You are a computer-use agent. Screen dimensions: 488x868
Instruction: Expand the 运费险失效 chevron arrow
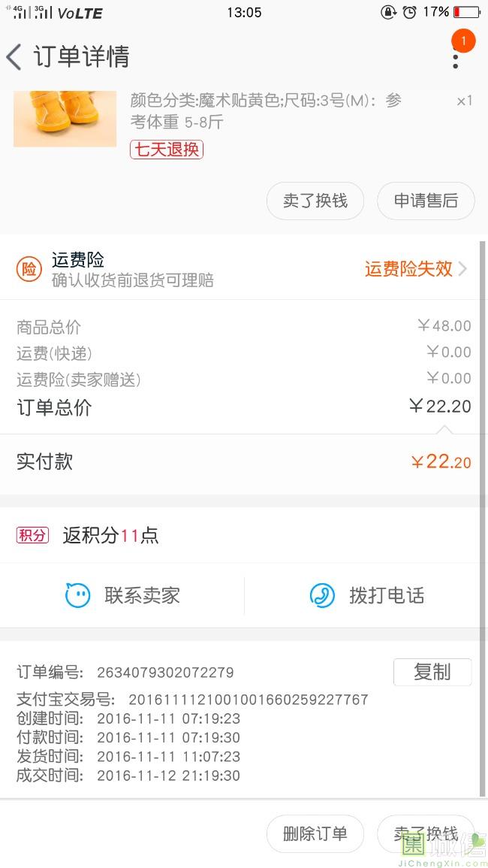point(462,269)
